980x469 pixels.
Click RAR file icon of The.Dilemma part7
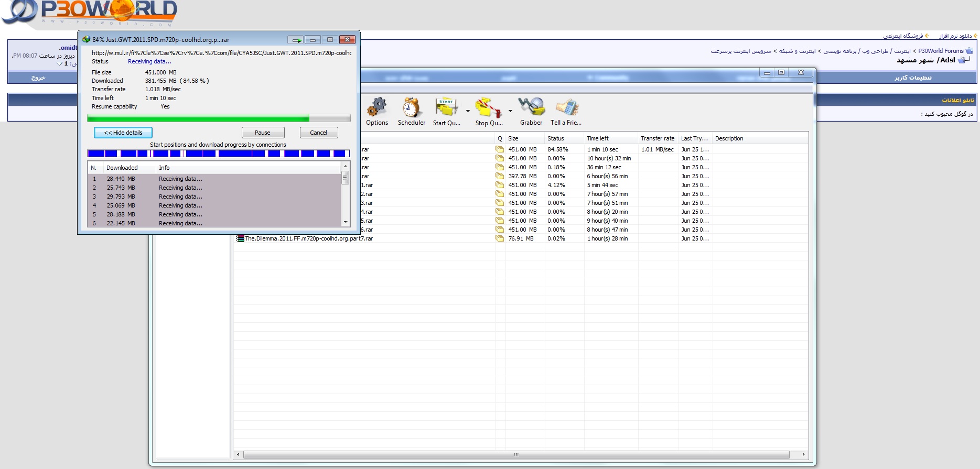coord(240,238)
